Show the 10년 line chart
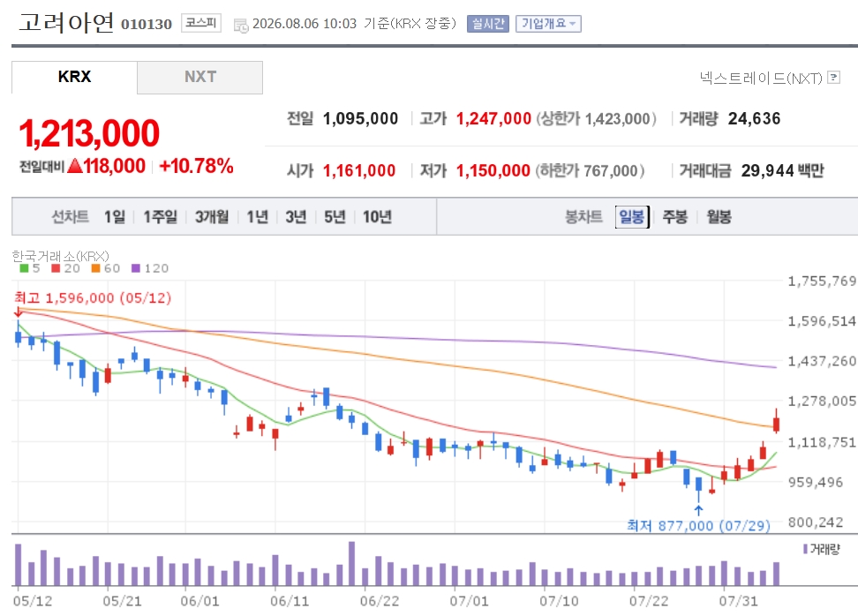 (377, 216)
